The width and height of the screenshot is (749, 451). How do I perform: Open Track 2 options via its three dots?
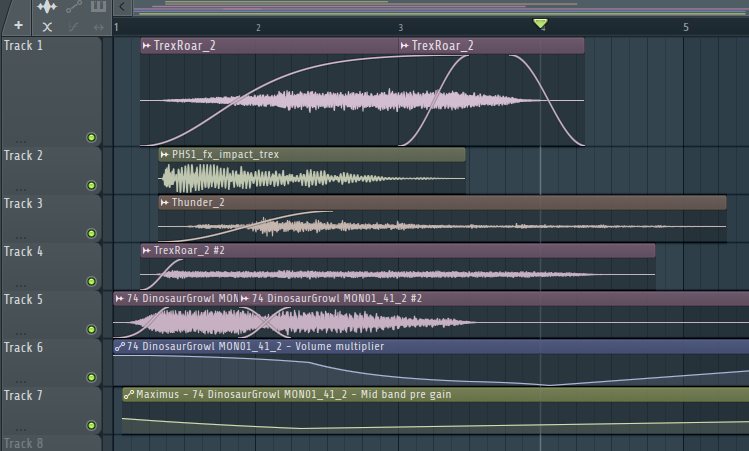[x=21, y=189]
